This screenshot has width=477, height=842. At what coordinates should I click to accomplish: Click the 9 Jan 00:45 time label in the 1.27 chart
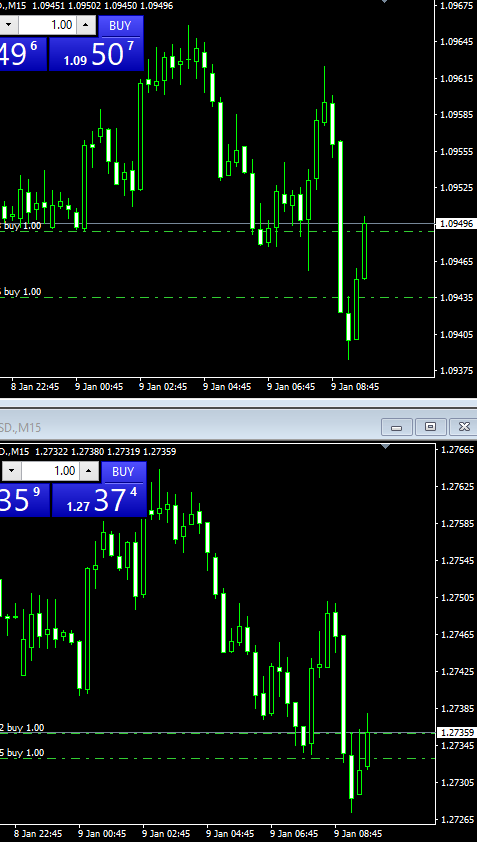(102, 834)
